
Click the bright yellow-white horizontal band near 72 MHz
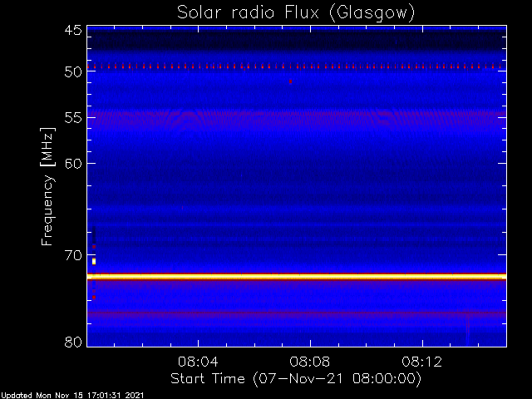(297, 277)
